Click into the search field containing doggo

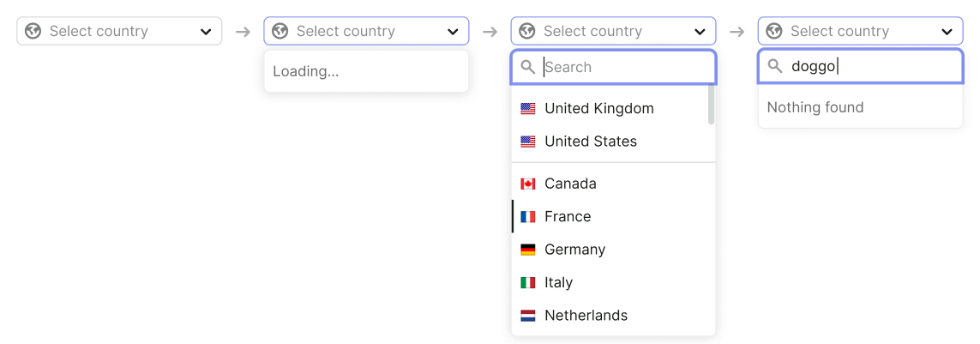[x=860, y=66]
